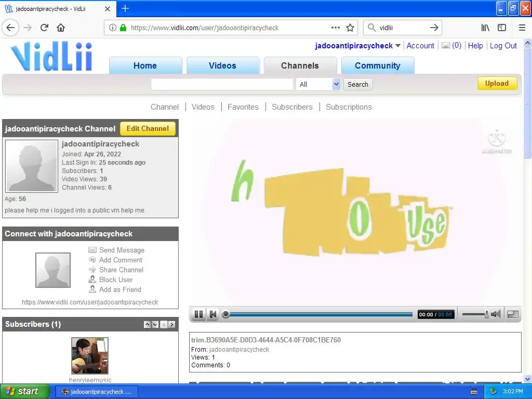Click the video title trim.B3690A5E text
Viewport: 532px width, 399px height.
[x=265, y=340]
